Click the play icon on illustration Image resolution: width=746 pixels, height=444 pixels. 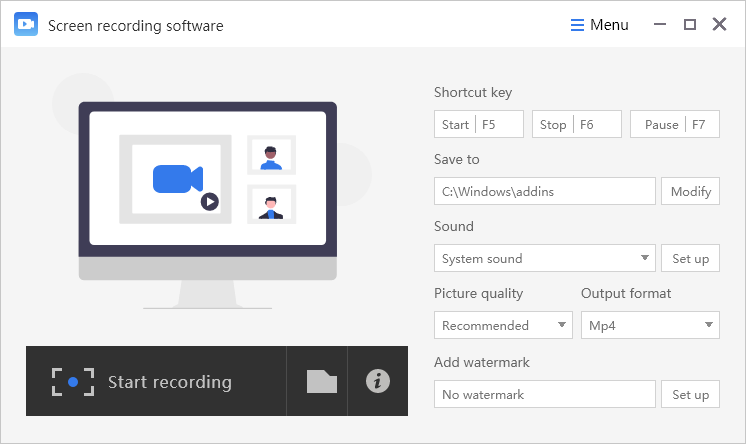[x=210, y=202]
